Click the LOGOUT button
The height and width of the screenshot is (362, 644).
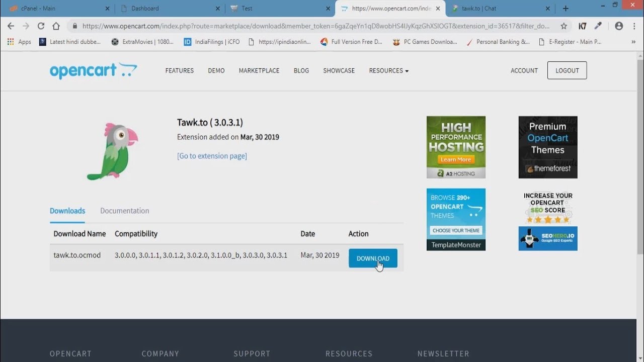(x=567, y=71)
